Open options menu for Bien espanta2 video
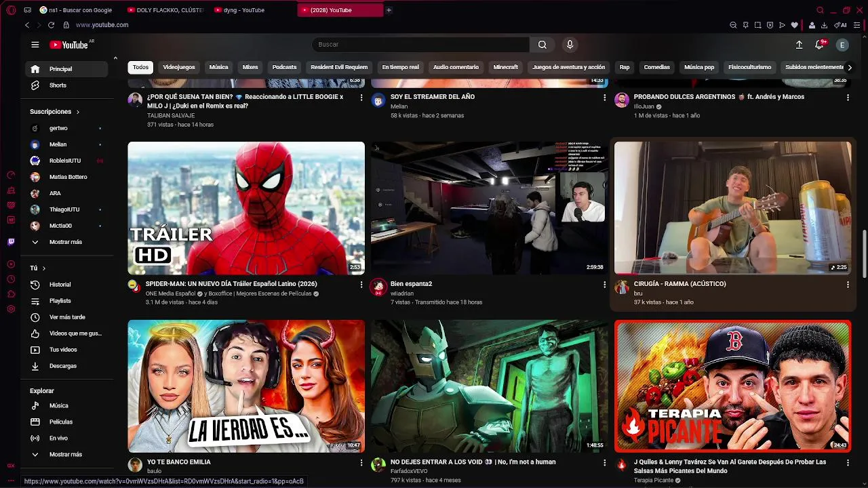Viewport: 868px width, 488px height. [x=604, y=285]
